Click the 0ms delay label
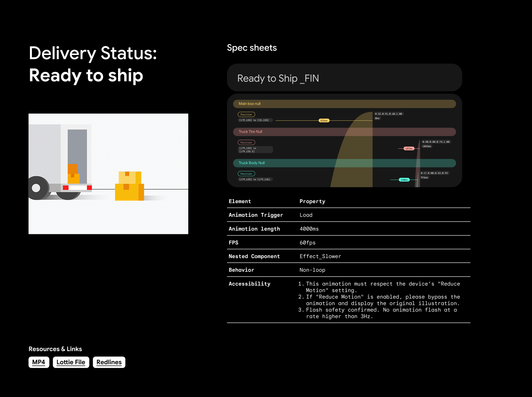 pos(377,118)
